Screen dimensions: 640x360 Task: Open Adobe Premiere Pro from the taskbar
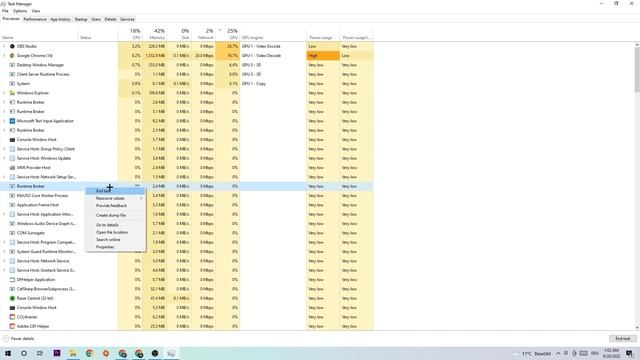pyautogui.click(x=57, y=353)
